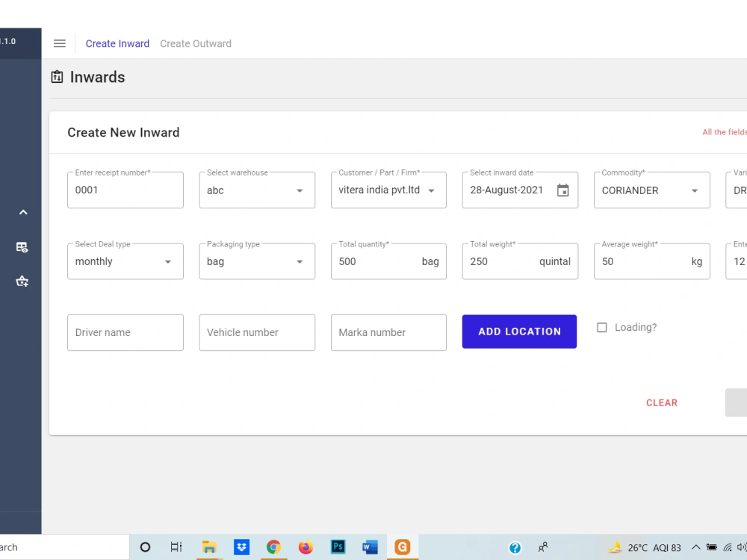Screen dimensions: 747x560
Task: Open Dropbox from taskbar
Action: pyautogui.click(x=241, y=547)
